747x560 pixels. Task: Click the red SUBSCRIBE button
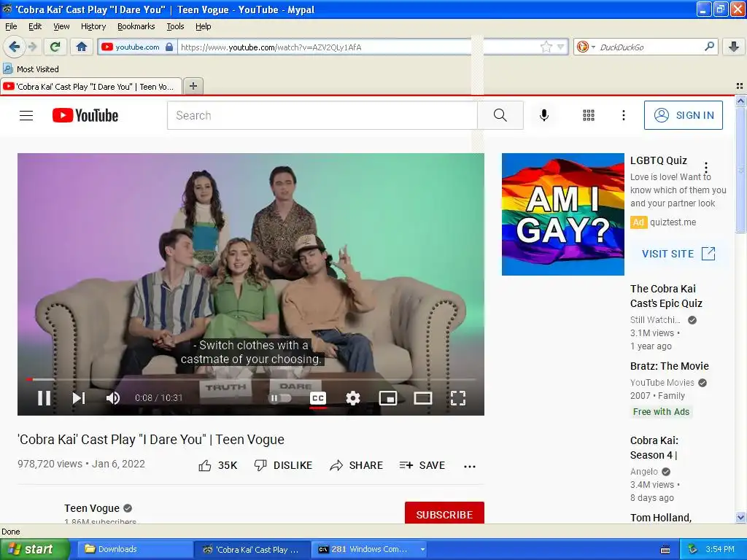[444, 513]
